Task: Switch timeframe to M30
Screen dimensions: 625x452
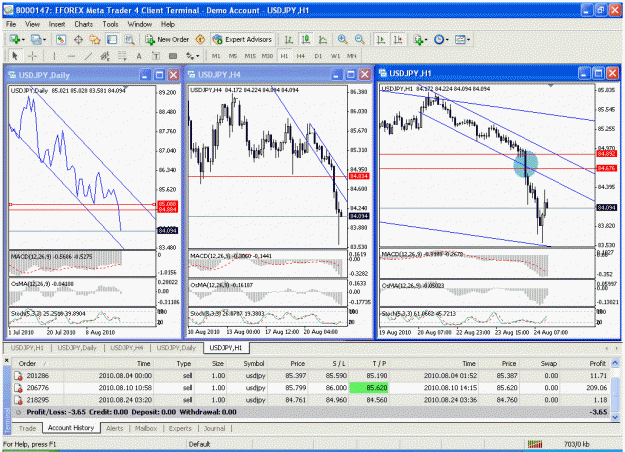Action: 267,56
